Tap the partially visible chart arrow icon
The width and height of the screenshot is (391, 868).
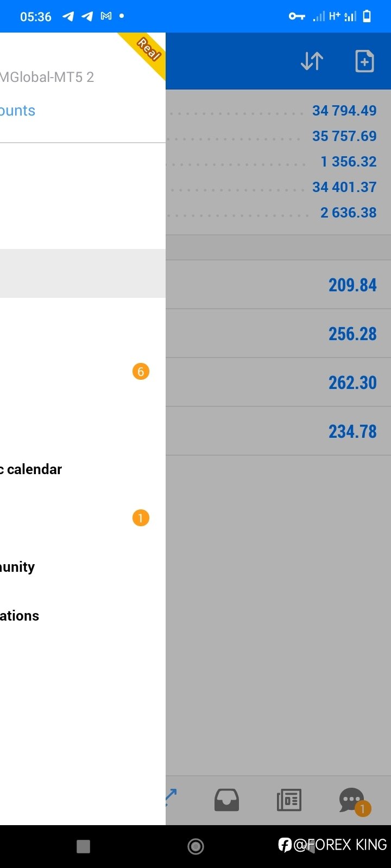(x=171, y=798)
